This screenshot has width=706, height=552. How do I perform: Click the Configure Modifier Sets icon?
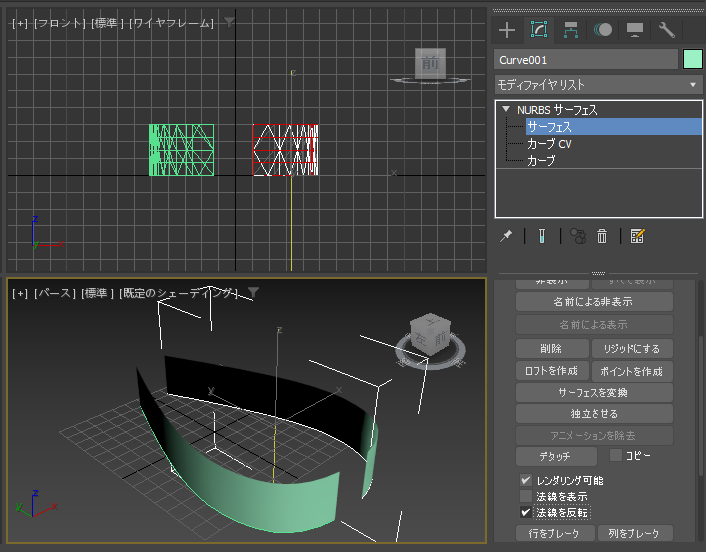pyautogui.click(x=637, y=236)
